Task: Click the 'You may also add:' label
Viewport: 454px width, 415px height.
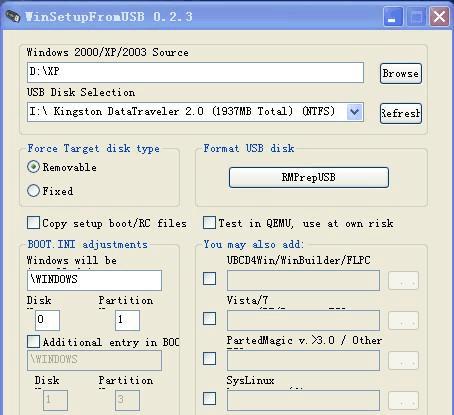Action: (x=254, y=244)
